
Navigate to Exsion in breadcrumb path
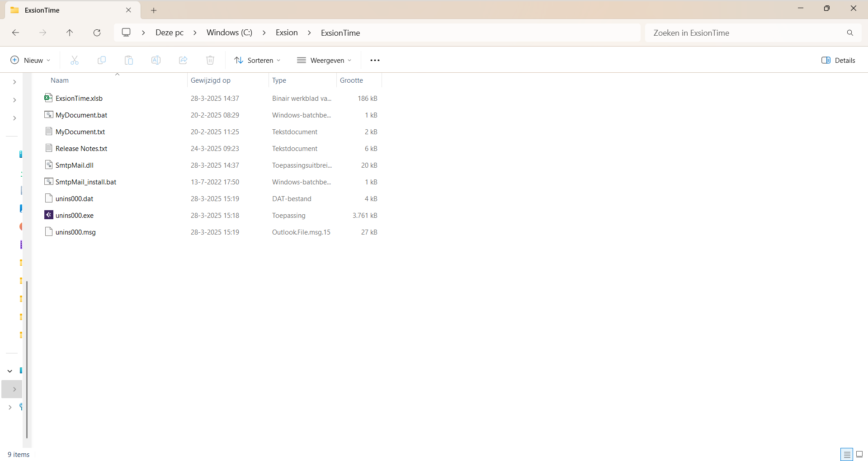(287, 33)
